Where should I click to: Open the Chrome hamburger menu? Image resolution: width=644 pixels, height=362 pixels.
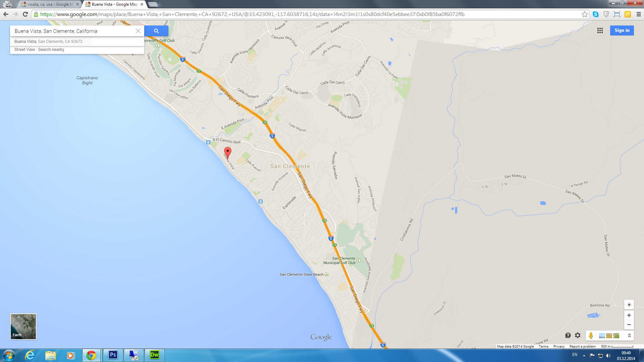coord(639,14)
